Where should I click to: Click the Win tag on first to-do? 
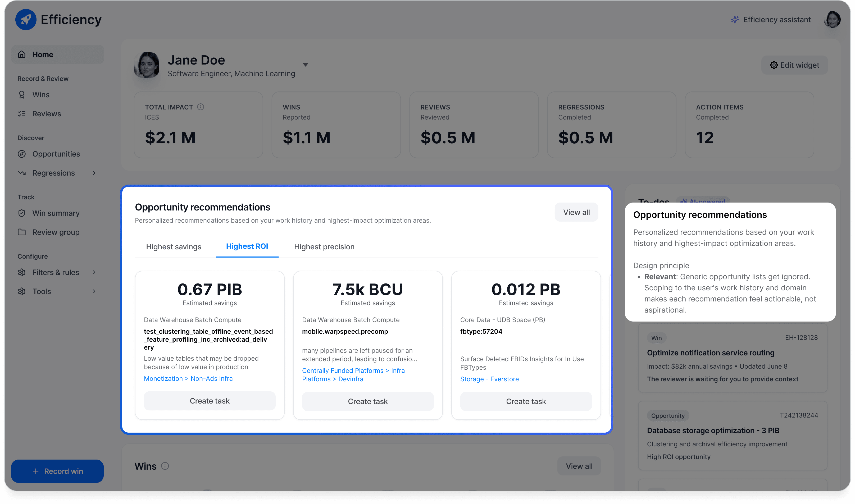tap(656, 338)
